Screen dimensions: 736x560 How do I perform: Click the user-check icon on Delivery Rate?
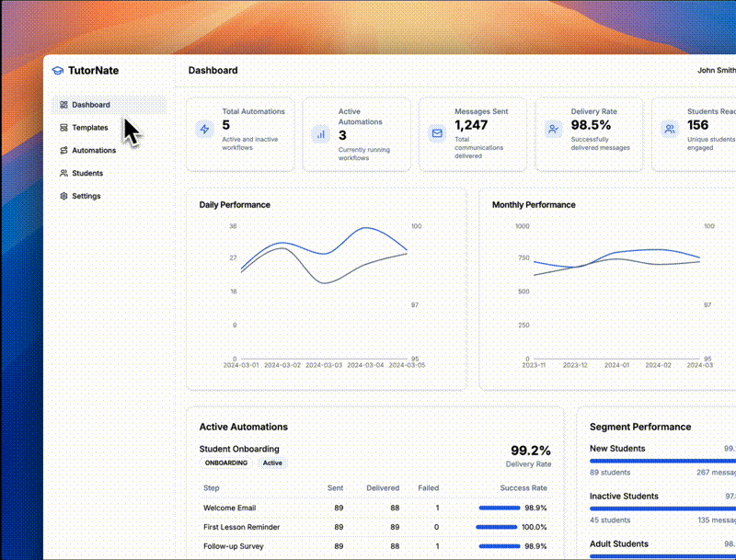click(x=554, y=129)
